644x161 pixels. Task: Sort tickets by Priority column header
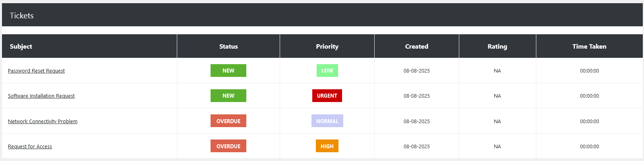click(327, 47)
